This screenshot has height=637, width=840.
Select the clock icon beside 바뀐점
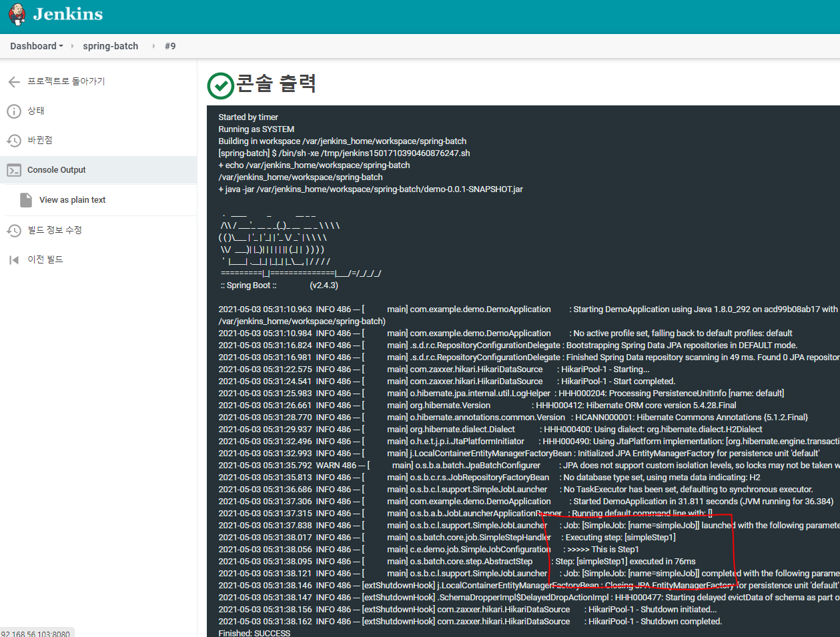tap(15, 140)
